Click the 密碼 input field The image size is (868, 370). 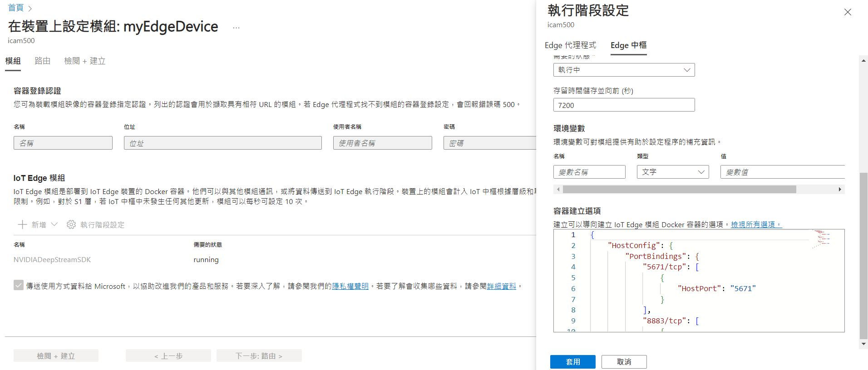(490, 143)
